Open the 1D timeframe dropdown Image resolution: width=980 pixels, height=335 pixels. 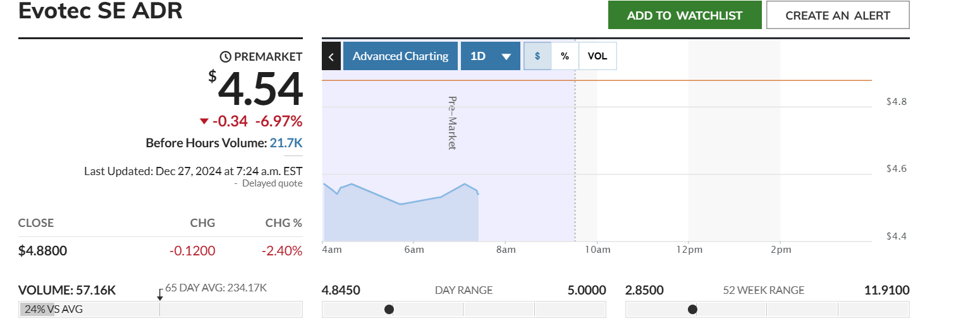coord(490,56)
